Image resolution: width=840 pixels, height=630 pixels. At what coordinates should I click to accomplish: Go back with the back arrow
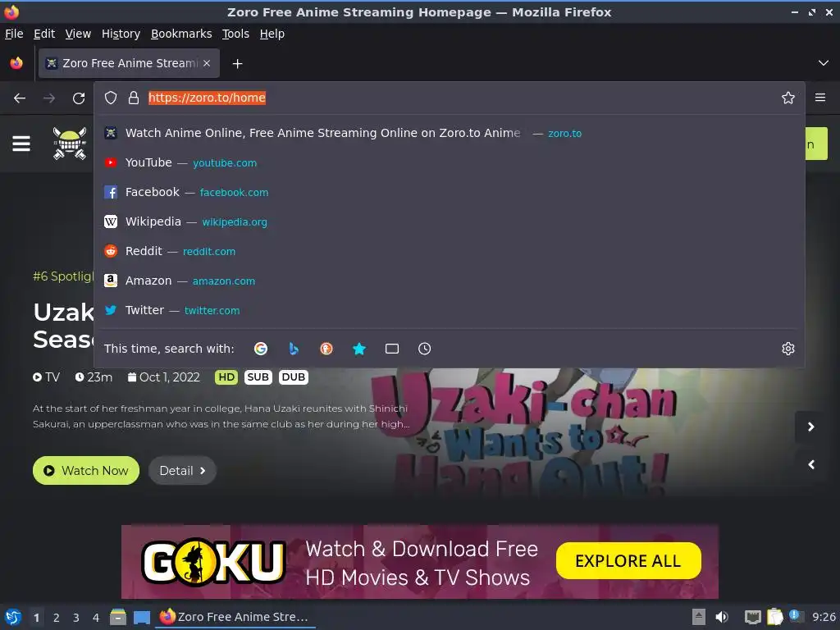[20, 98]
